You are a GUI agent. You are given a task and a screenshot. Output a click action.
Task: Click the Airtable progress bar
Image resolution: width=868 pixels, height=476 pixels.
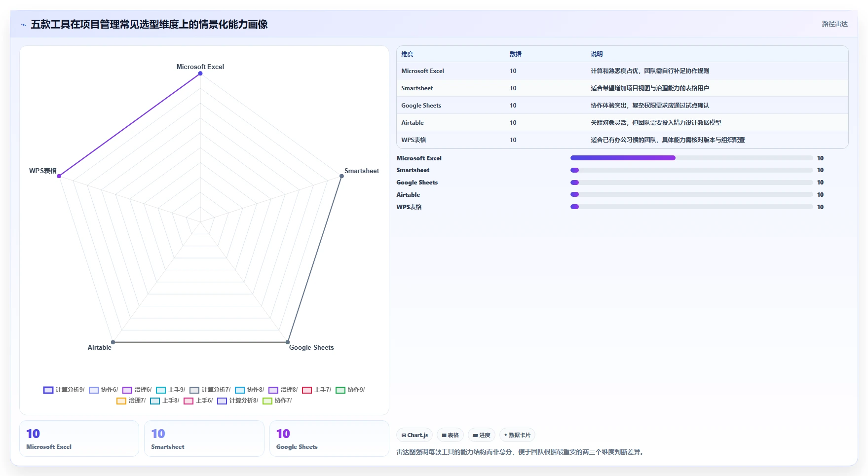point(691,194)
